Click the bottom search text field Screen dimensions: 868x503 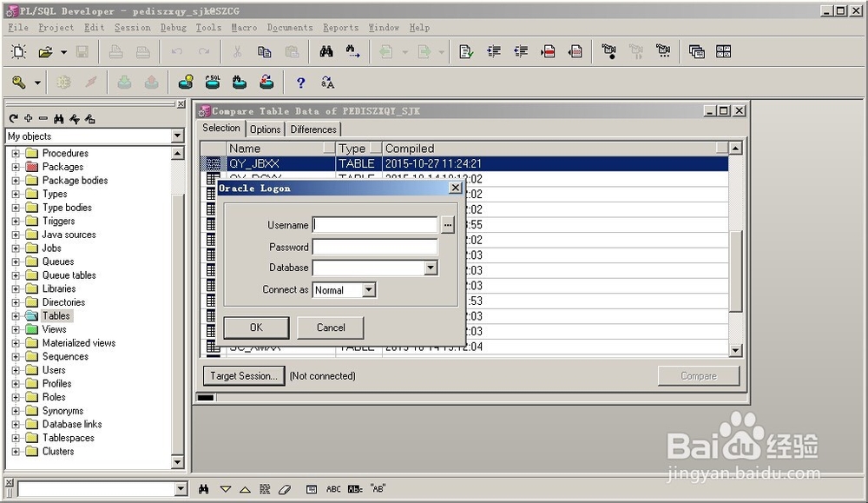[96, 489]
